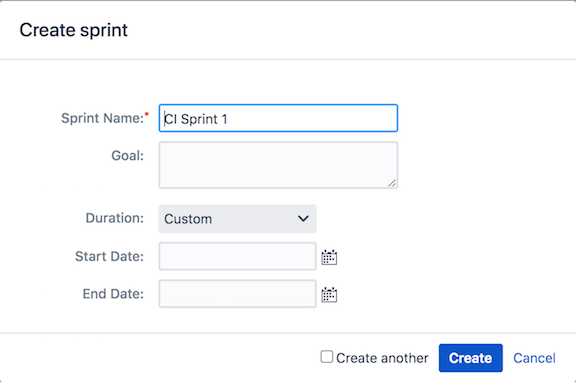
Task: Click the Duration label text
Action: click(x=115, y=218)
